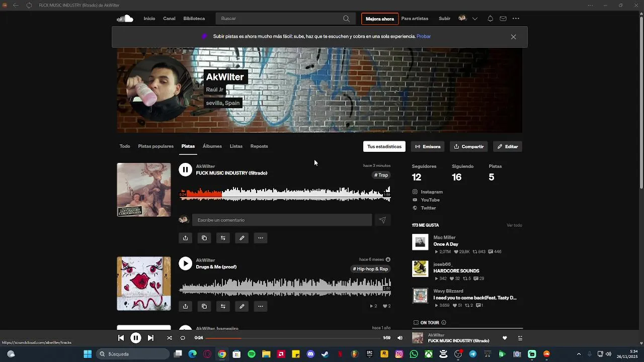Open Mac Miller Once A Day thumbnail
Image resolution: width=644 pixels, height=362 pixels.
pyautogui.click(x=420, y=242)
